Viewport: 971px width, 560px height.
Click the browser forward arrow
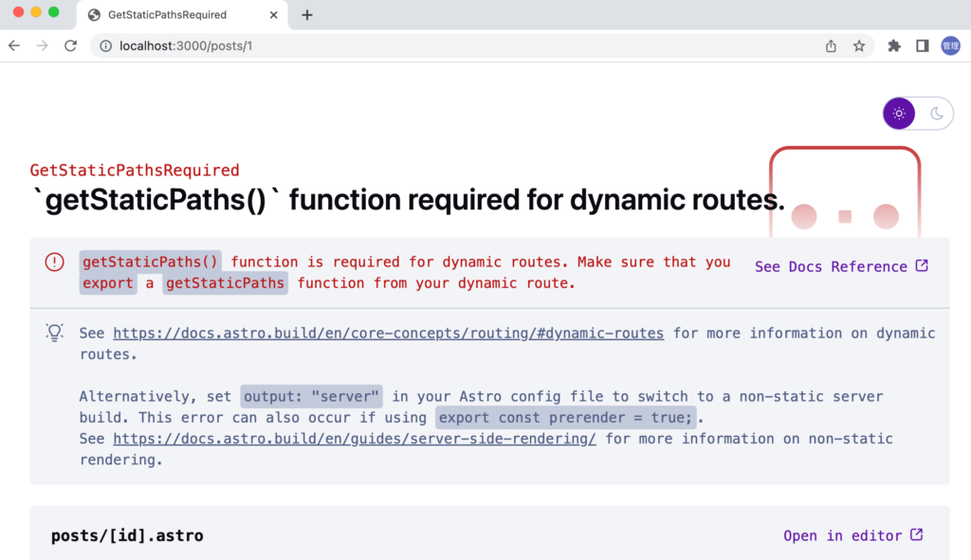[x=42, y=45]
